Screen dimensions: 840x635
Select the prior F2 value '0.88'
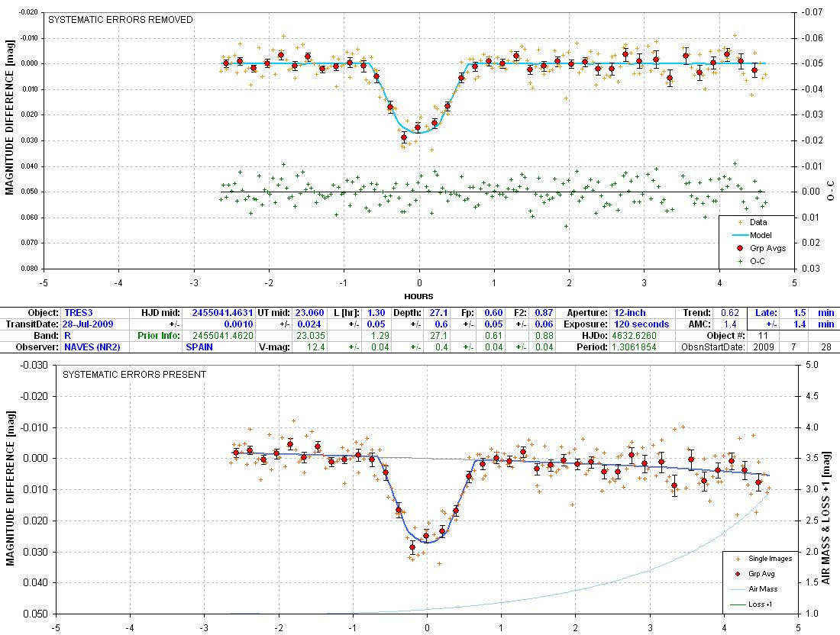tap(544, 336)
